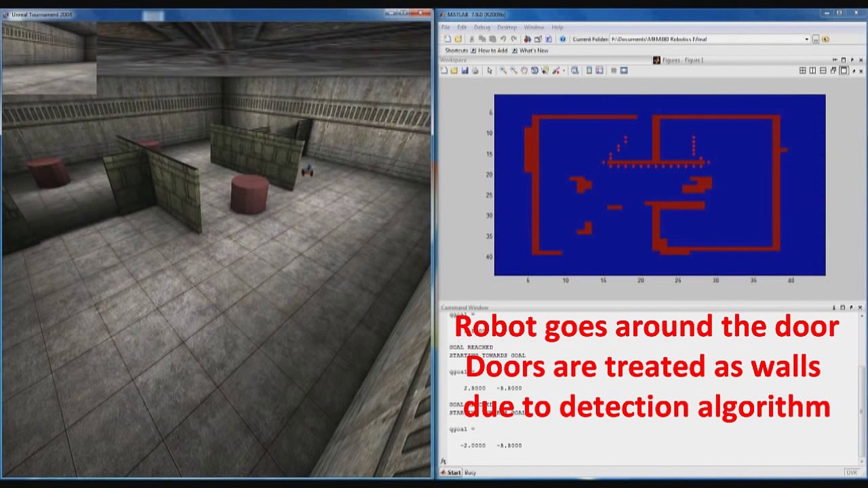Click the fx function browser icon
The image size is (868, 488).
[443, 462]
